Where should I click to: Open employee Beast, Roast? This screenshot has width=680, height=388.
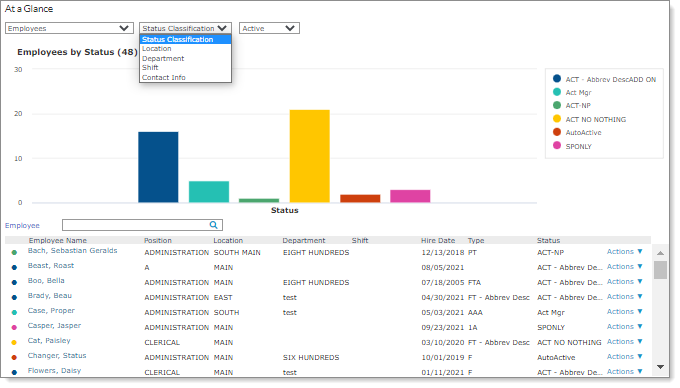pyautogui.click(x=51, y=265)
